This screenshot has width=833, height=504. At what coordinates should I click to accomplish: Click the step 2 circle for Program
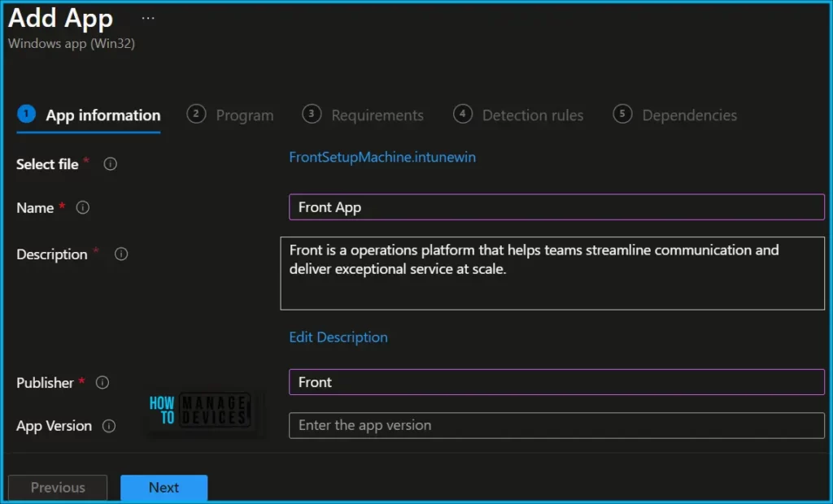click(x=196, y=114)
